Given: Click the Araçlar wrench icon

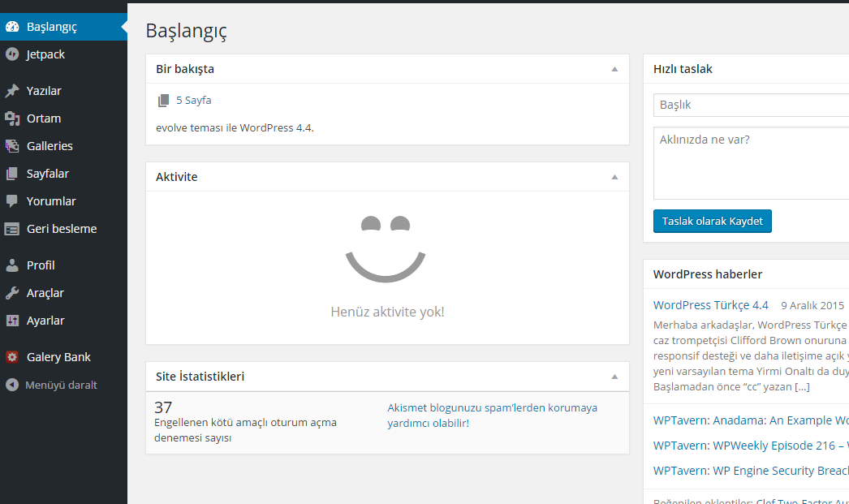Looking at the screenshot, I should 12,293.
